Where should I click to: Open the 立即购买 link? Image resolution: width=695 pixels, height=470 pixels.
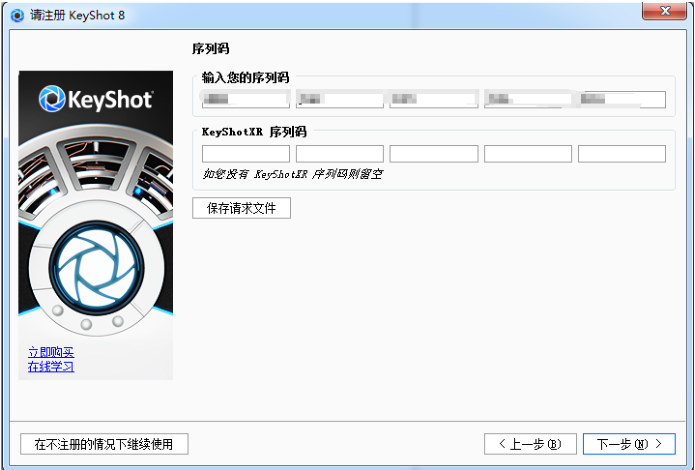[x=51, y=353]
